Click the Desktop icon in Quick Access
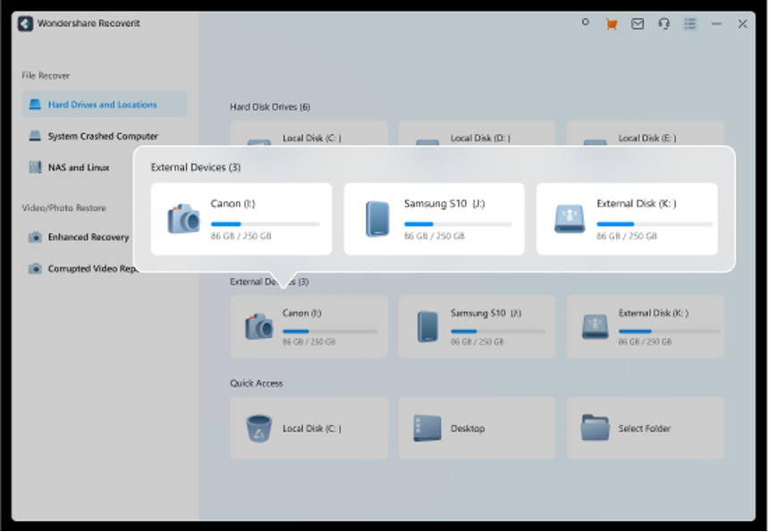The height and width of the screenshot is (532, 769). tap(427, 428)
